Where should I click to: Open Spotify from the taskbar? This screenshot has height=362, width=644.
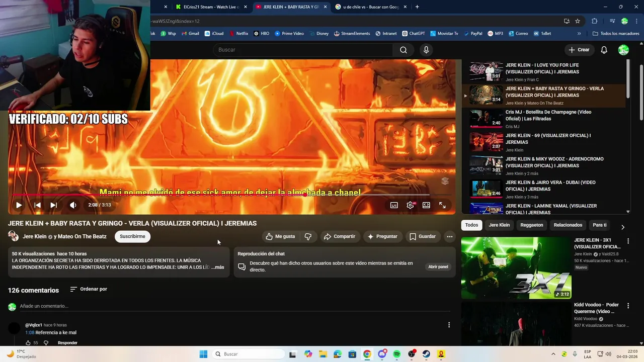pos(397,354)
